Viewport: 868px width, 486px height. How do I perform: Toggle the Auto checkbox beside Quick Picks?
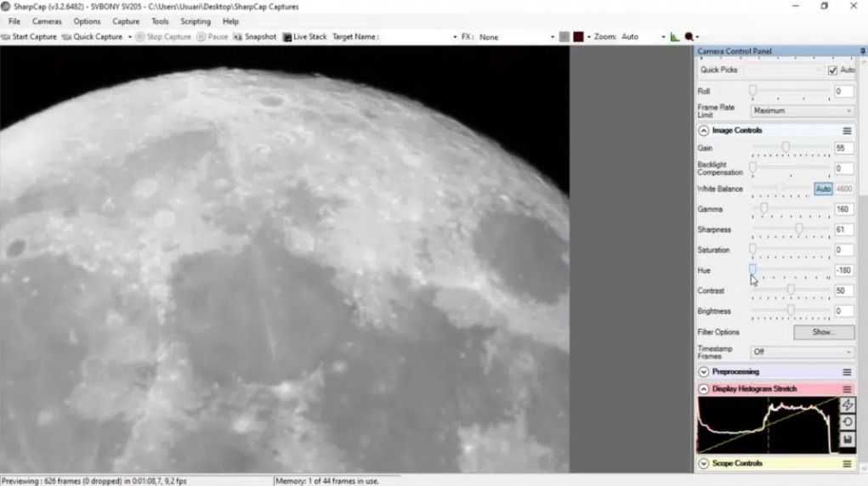click(832, 71)
